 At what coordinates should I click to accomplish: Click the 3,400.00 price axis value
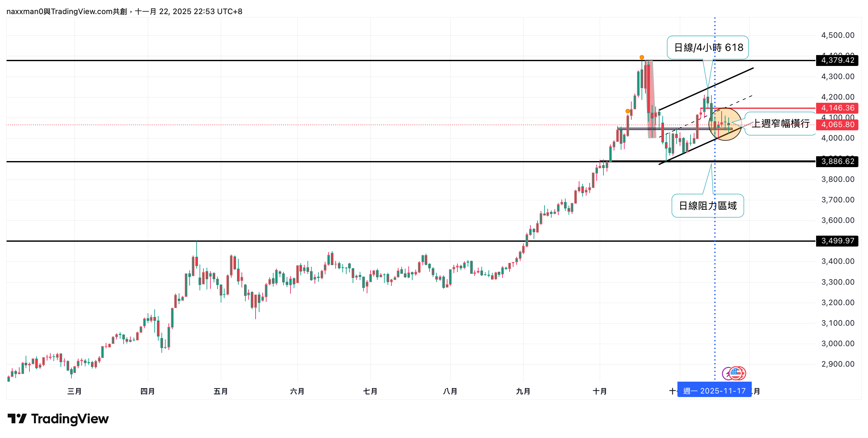click(838, 262)
